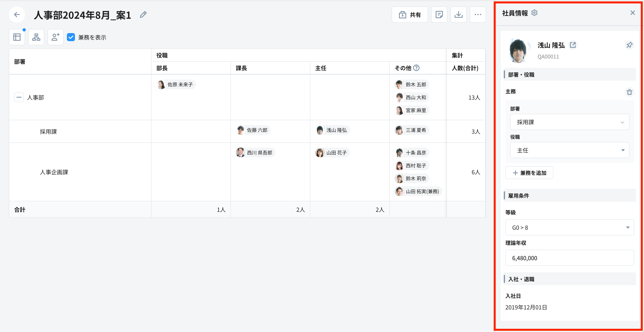This screenshot has width=644, height=332.
Task: Open the three-dot more options menu
Action: coord(478,15)
